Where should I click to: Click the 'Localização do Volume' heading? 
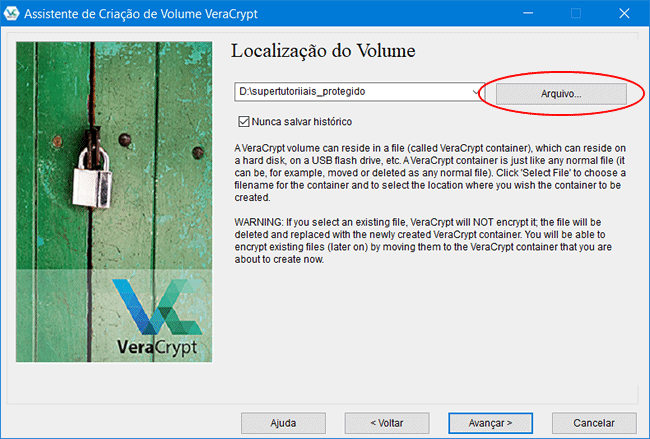tap(322, 50)
